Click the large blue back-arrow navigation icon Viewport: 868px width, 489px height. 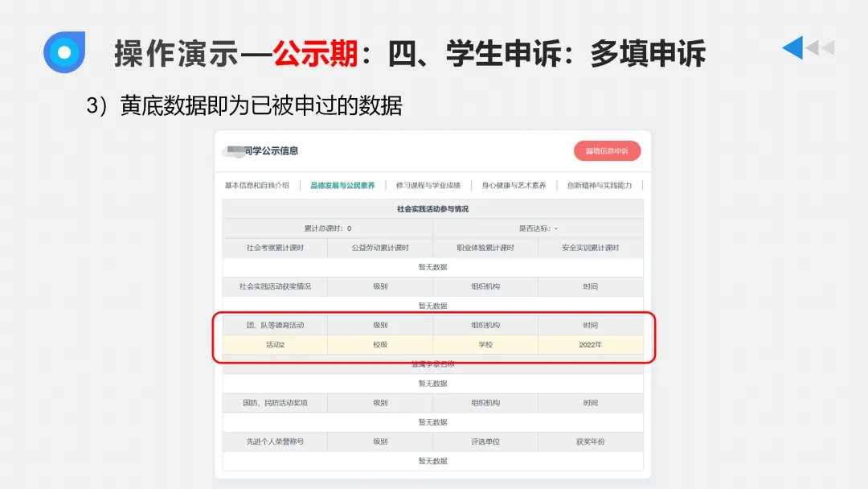pyautogui.click(x=794, y=48)
